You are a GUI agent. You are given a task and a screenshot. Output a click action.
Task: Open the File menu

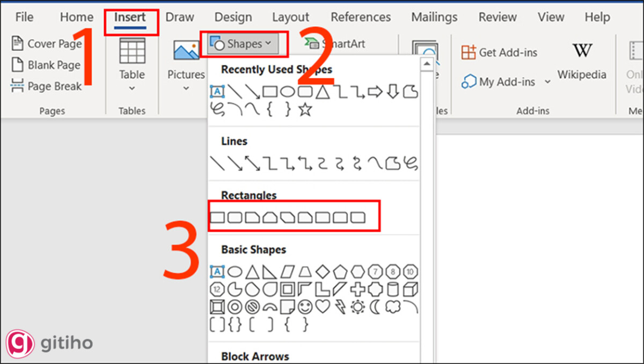(x=24, y=17)
